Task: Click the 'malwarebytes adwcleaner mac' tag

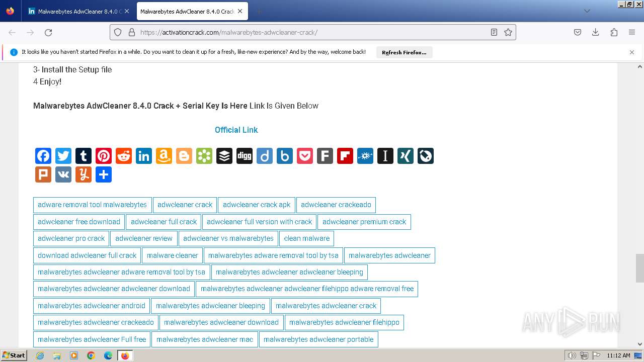Action: (205, 339)
